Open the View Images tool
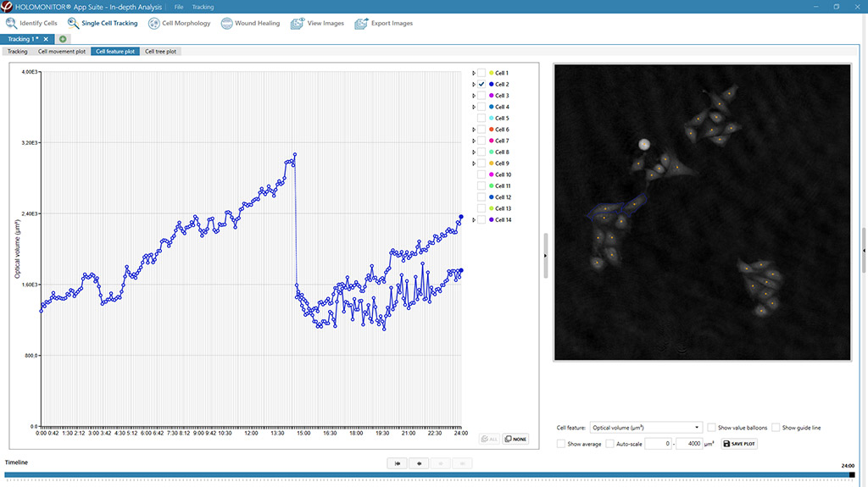 click(x=318, y=23)
